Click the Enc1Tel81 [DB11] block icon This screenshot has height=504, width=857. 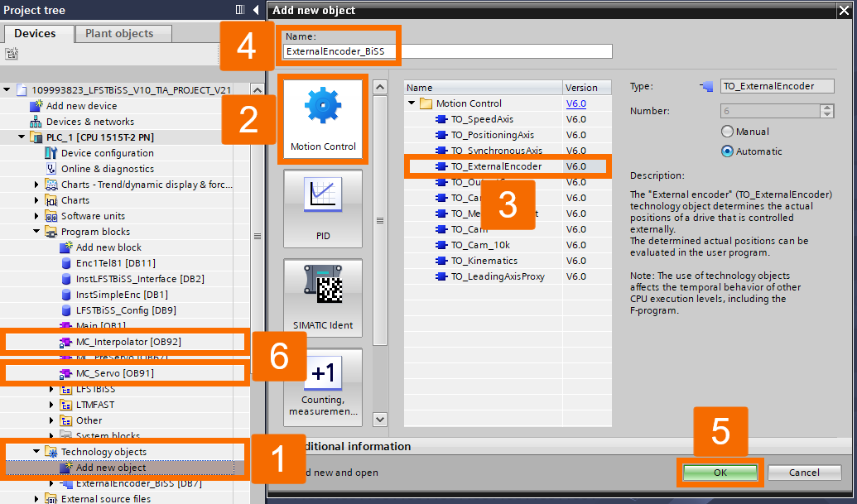point(65,263)
